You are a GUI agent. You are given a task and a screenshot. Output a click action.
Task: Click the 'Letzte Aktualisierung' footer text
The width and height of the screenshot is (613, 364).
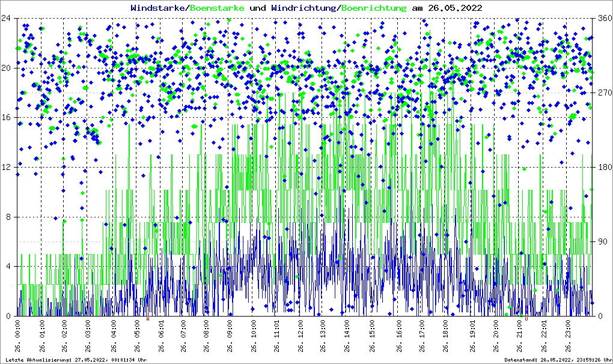(x=75, y=360)
